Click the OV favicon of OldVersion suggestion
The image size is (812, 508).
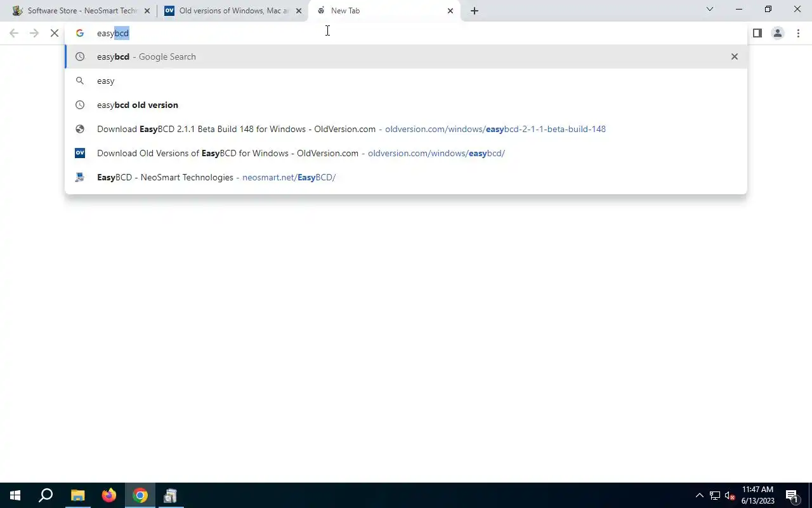[80, 153]
